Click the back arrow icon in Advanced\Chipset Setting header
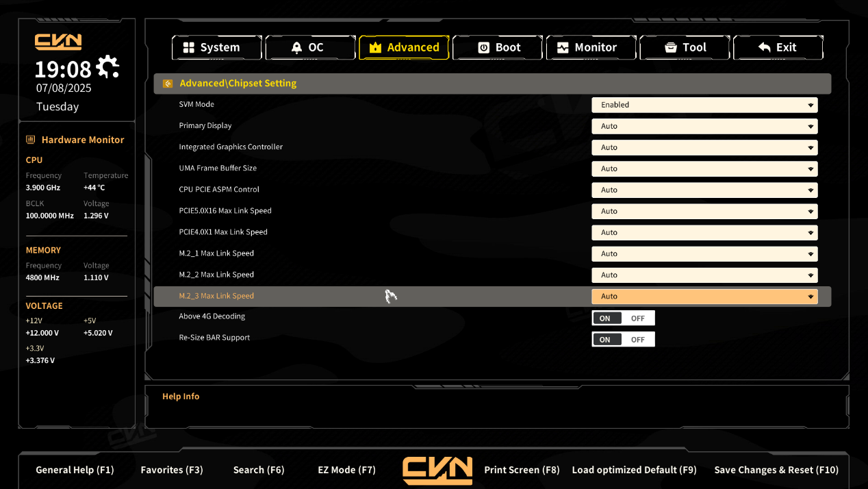The image size is (868, 489). tap(168, 84)
